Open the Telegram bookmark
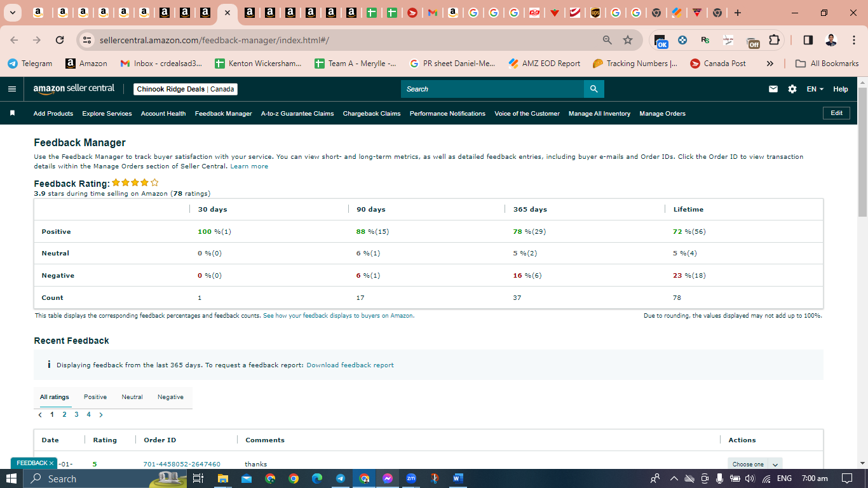868x488 pixels. [x=30, y=64]
